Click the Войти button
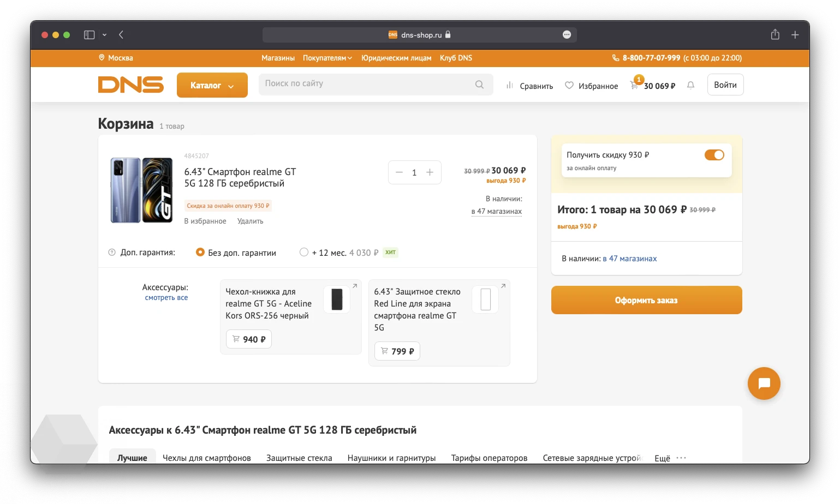Screen dimensions: 840x504 coord(725,85)
